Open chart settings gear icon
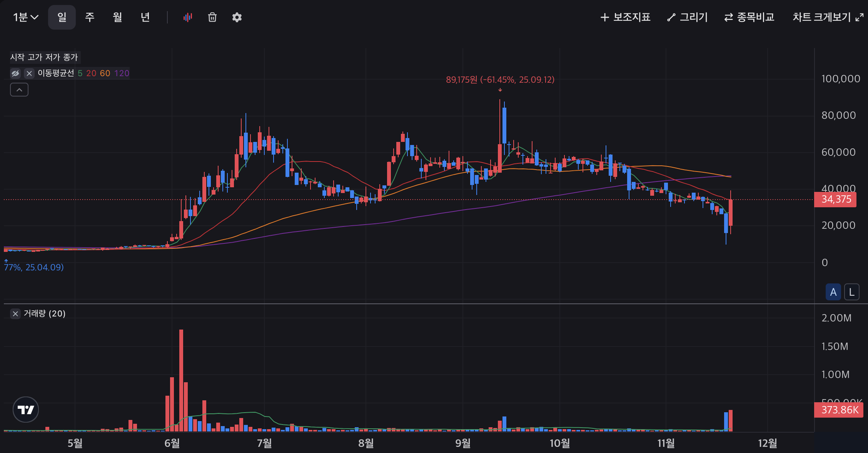 coord(237,17)
